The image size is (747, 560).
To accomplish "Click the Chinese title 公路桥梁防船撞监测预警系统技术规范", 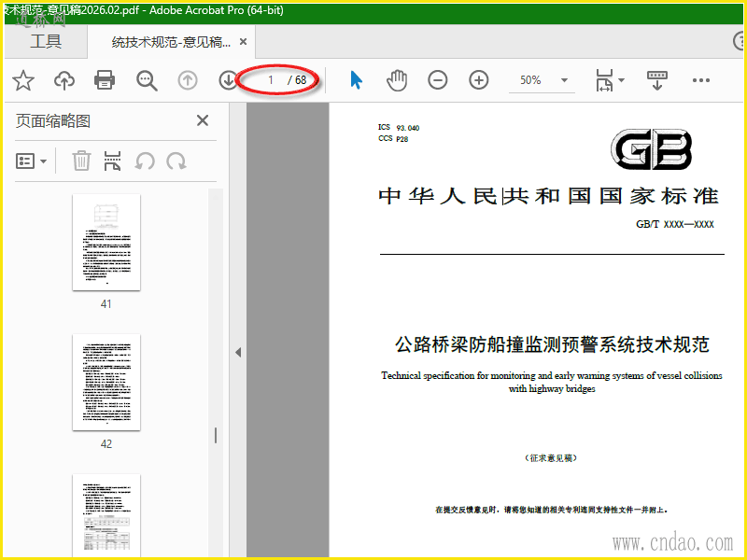I will [552, 344].
